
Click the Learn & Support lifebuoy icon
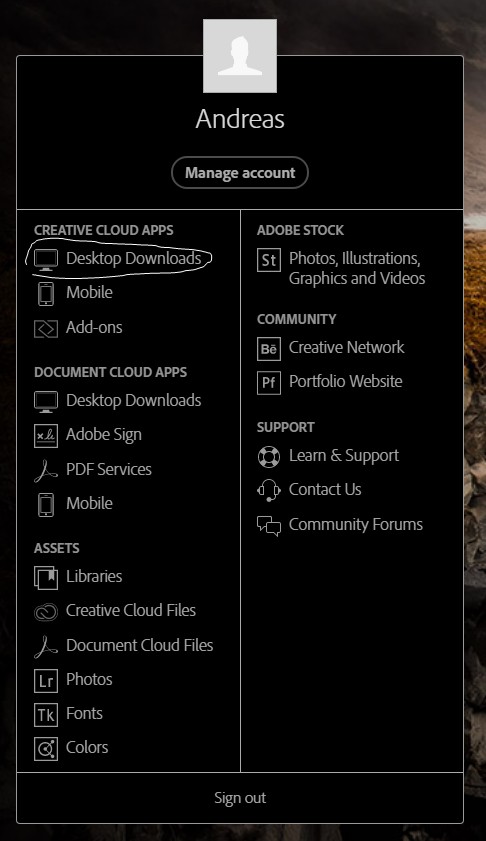[x=269, y=457]
